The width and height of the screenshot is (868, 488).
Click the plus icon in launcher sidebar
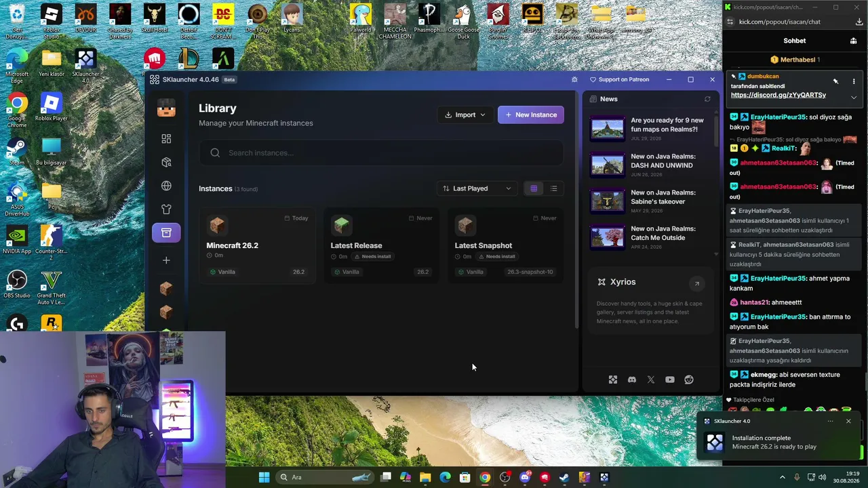[166, 260]
